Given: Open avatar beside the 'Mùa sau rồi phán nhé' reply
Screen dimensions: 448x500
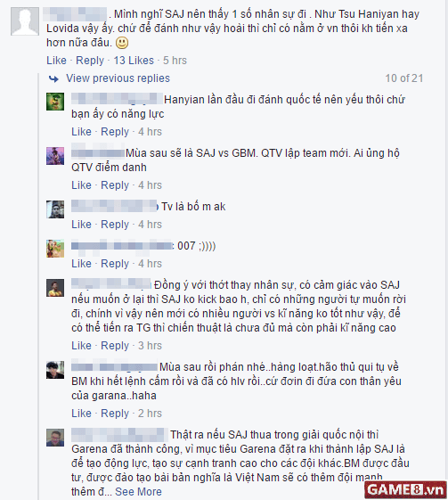Looking at the screenshot, I should click(x=55, y=370).
